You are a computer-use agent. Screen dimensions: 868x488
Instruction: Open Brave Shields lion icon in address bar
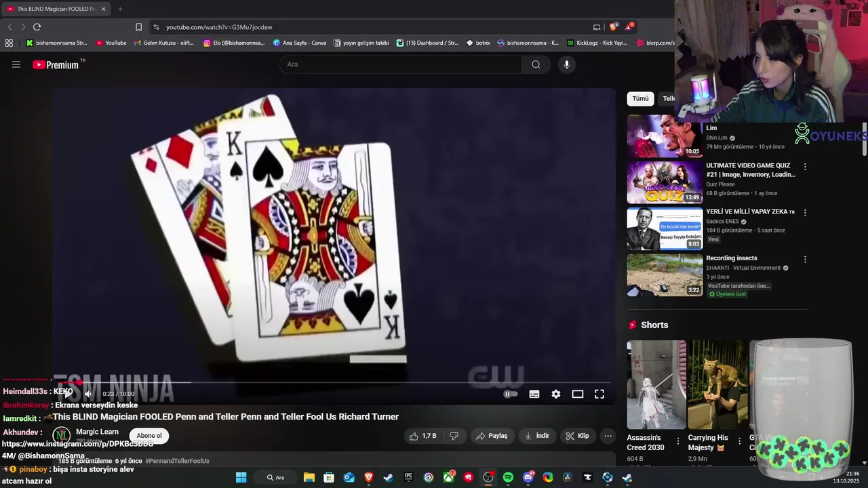pos(614,27)
